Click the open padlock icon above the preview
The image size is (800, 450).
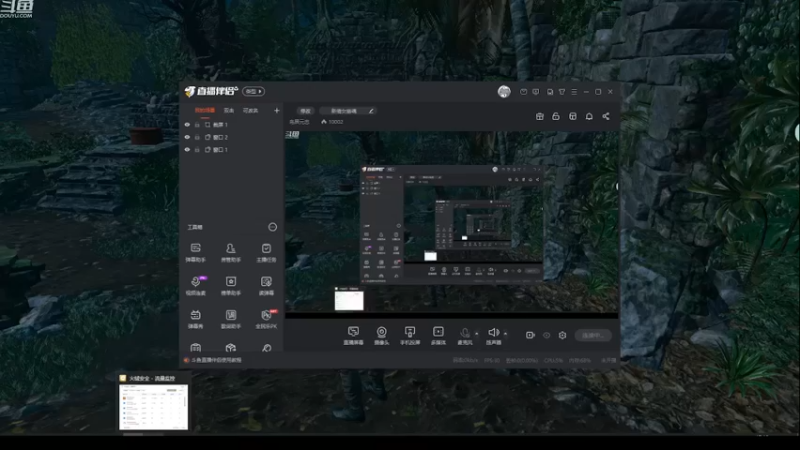pos(556,116)
